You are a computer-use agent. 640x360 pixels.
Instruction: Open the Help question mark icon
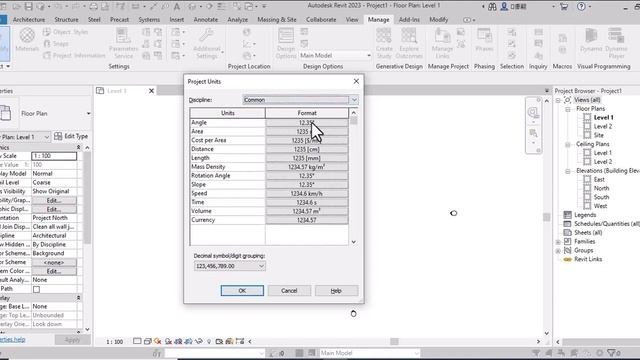coord(581,6)
